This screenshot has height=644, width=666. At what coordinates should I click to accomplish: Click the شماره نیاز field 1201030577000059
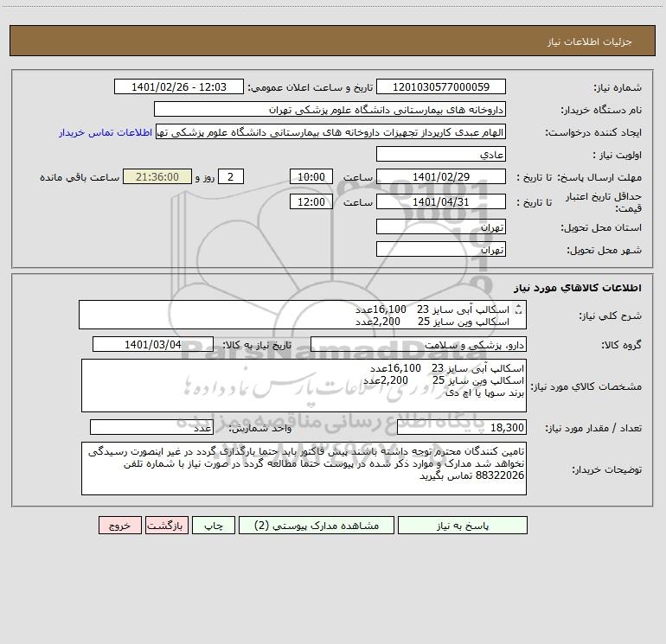(441, 86)
